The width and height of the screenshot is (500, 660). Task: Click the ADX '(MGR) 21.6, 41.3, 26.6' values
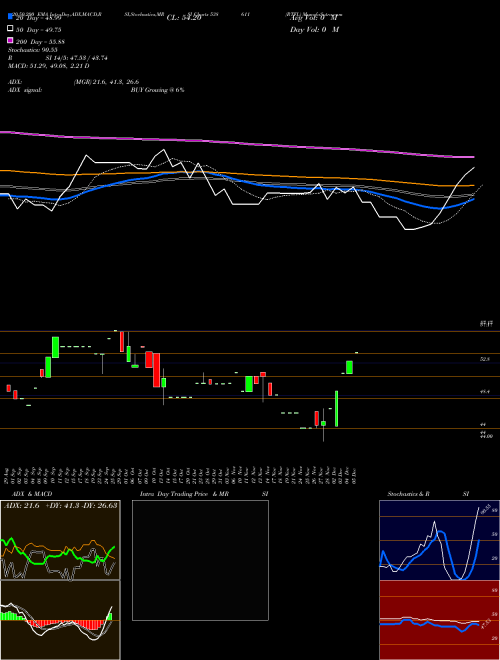tap(106, 82)
